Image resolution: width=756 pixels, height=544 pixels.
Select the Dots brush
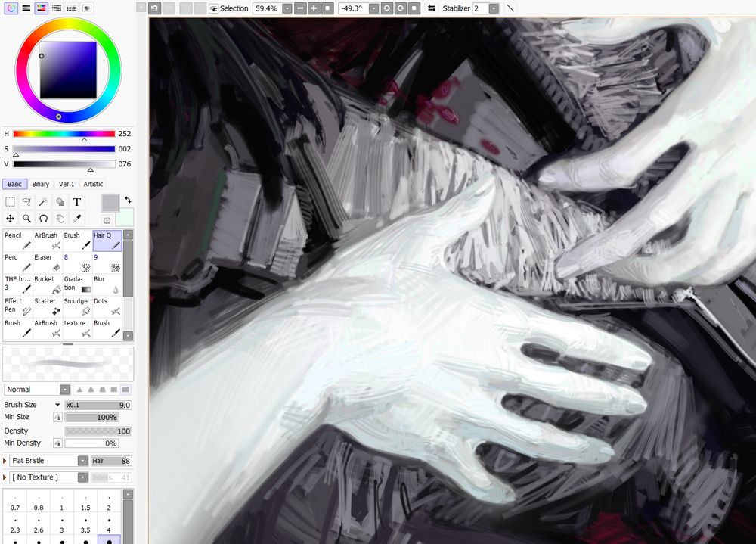(107, 306)
